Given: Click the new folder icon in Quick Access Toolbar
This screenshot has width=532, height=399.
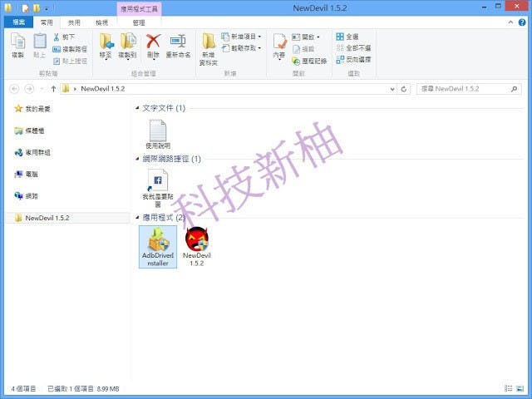Looking at the screenshot, I should [x=37, y=8].
